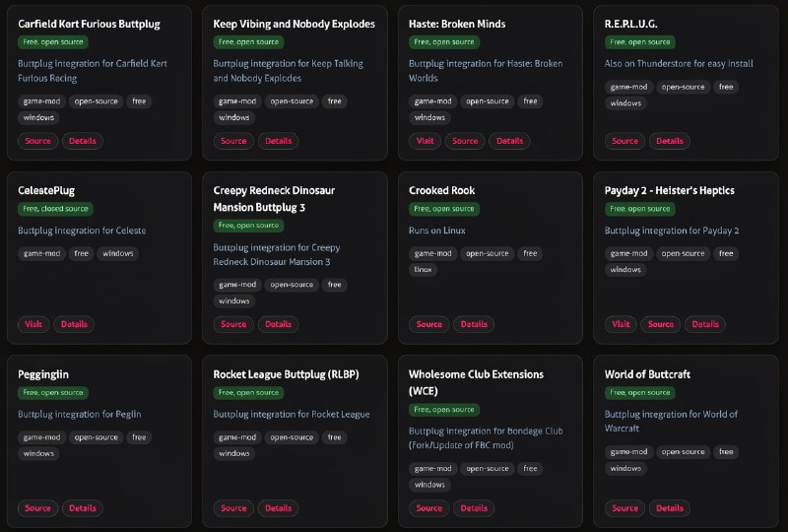Viewport: 788px width, 532px height.
Task: Click open-source tag on R.E.P.L.U.G.
Action: coord(683,87)
